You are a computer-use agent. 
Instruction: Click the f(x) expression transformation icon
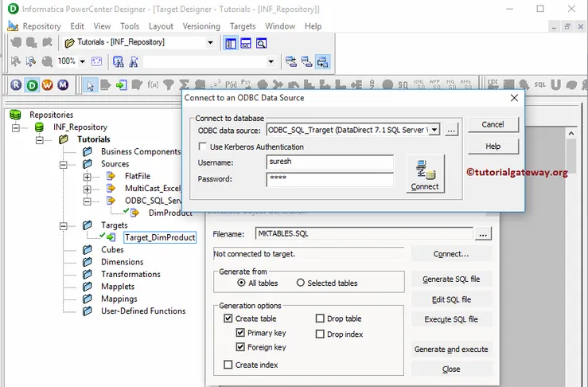coord(153,85)
